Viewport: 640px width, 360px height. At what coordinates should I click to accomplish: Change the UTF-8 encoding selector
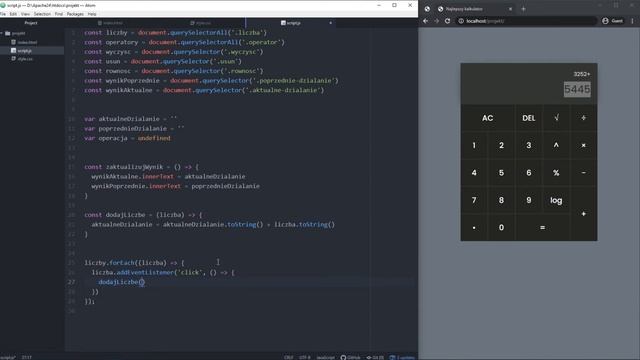tap(304, 357)
